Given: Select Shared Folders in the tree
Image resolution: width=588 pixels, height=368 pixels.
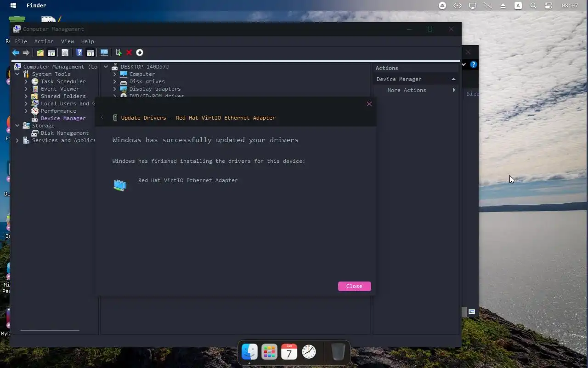Looking at the screenshot, I should point(63,96).
